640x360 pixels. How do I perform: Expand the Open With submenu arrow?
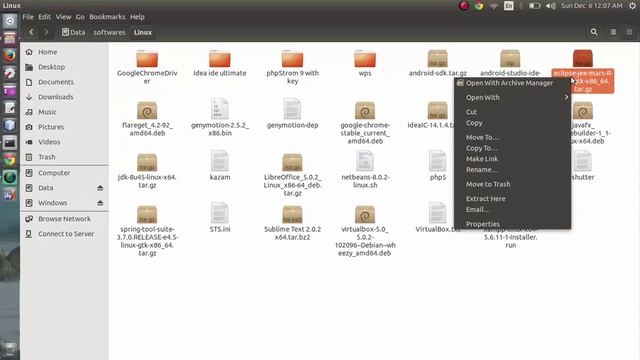tap(566, 97)
